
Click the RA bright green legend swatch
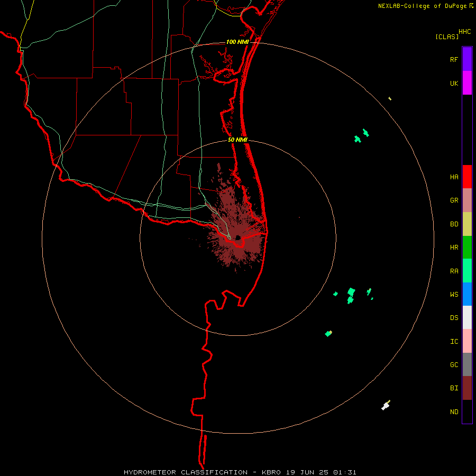point(467,271)
